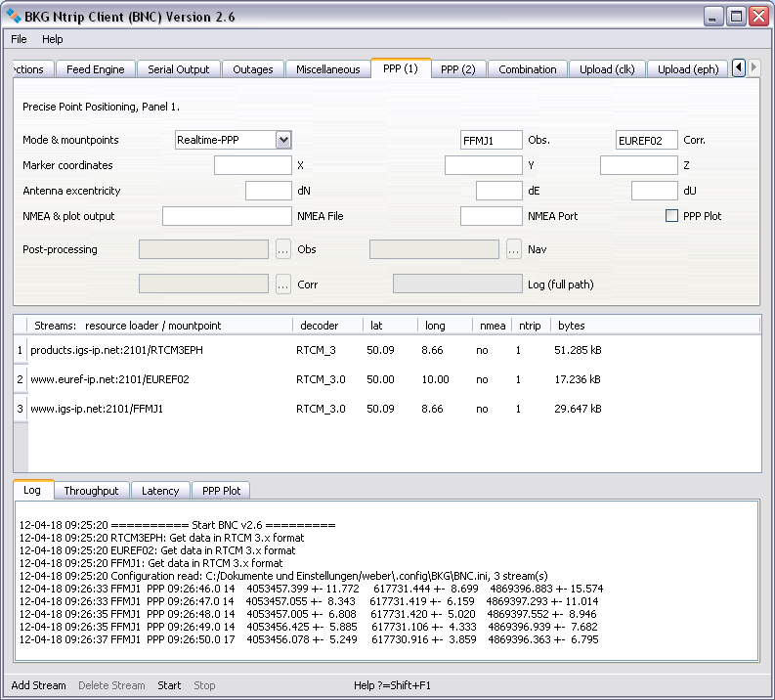Open the Realtime-PPP mode dropdown
The image size is (775, 700).
point(283,140)
